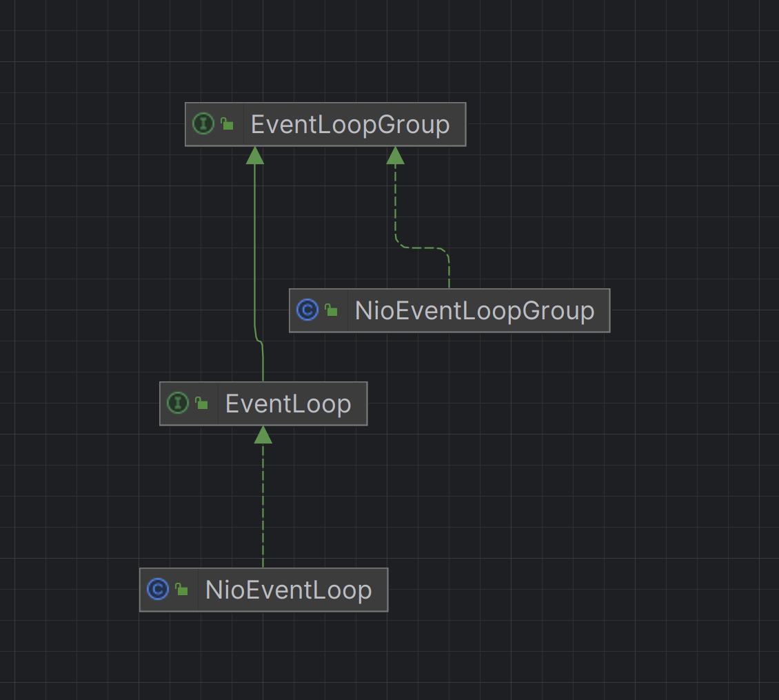Viewport: 779px width, 700px height.
Task: Click the public lock icon on EventLoopGroup
Action: click(227, 123)
